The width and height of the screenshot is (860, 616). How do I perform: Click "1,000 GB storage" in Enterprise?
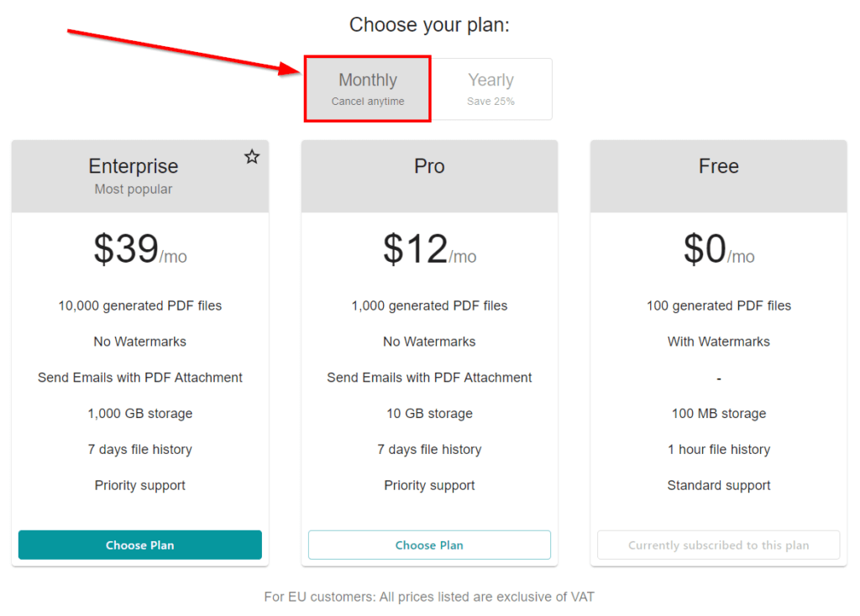coord(140,414)
